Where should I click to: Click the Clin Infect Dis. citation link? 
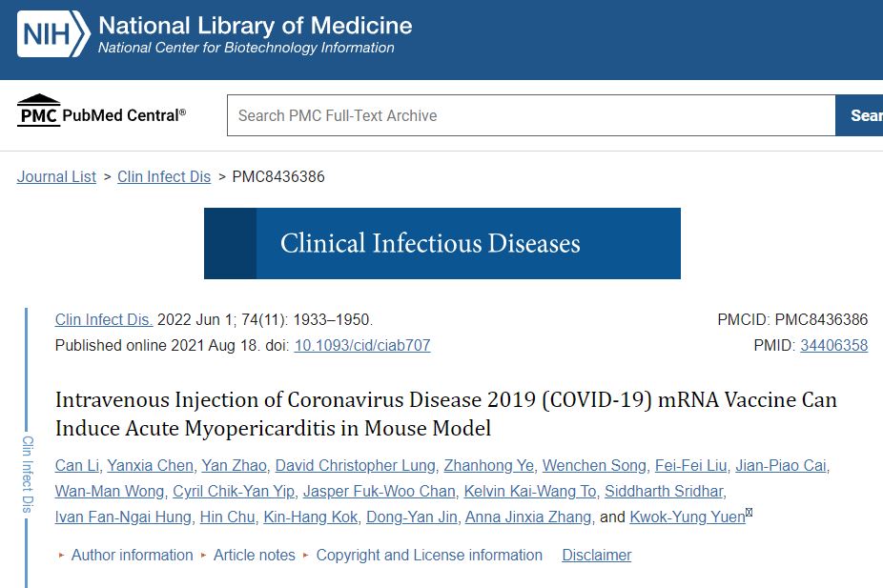[x=104, y=319]
